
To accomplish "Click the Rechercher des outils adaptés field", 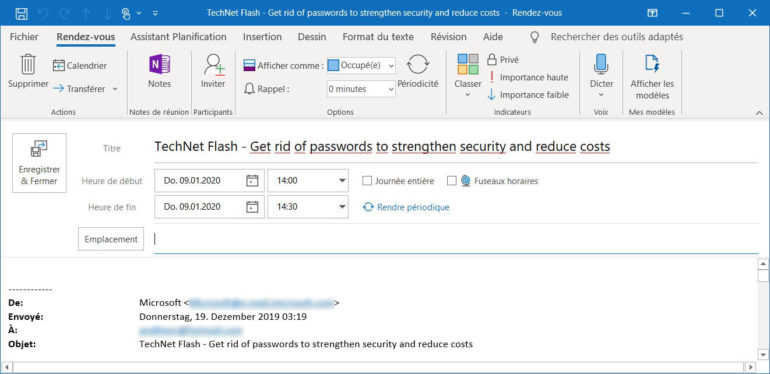I will point(617,37).
